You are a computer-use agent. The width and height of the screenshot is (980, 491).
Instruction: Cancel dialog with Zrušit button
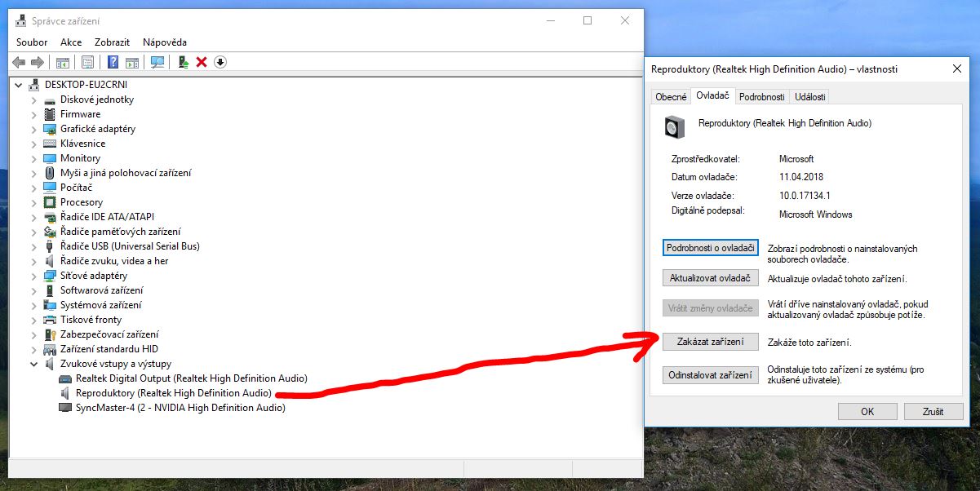click(x=933, y=412)
